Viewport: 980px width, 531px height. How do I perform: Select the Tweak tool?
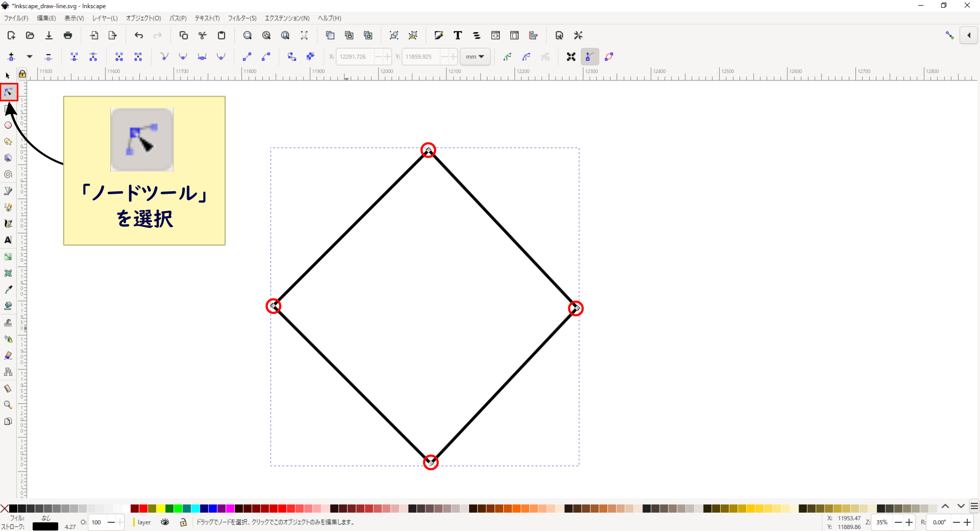point(8,323)
